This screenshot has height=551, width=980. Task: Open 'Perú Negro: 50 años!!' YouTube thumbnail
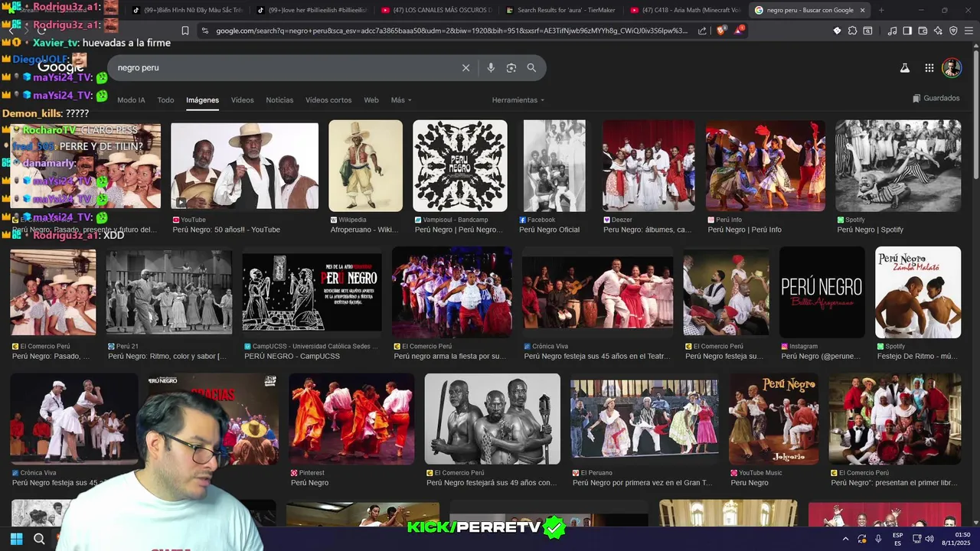[244, 166]
